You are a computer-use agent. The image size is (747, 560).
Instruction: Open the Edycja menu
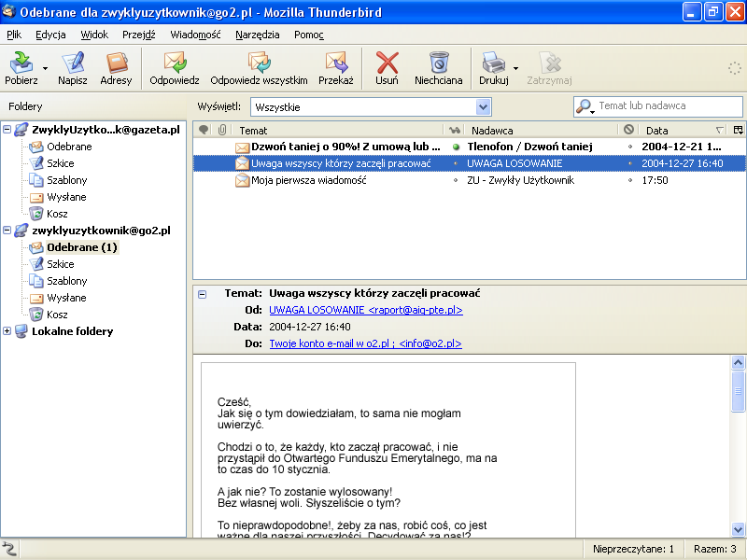50,35
